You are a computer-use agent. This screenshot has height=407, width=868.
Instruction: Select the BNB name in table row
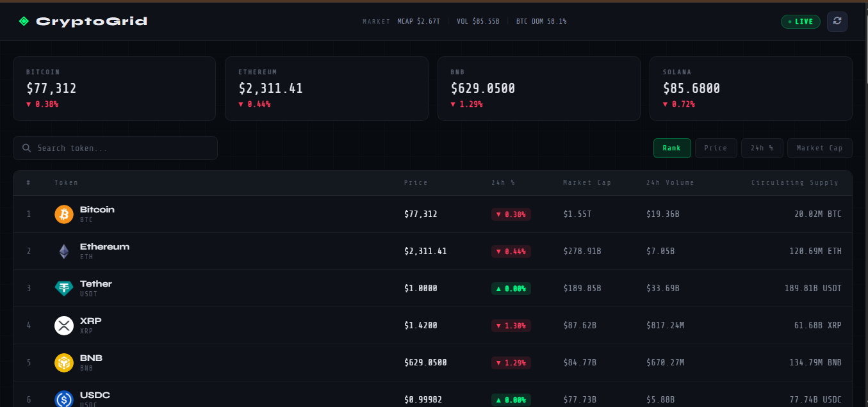[x=91, y=358]
